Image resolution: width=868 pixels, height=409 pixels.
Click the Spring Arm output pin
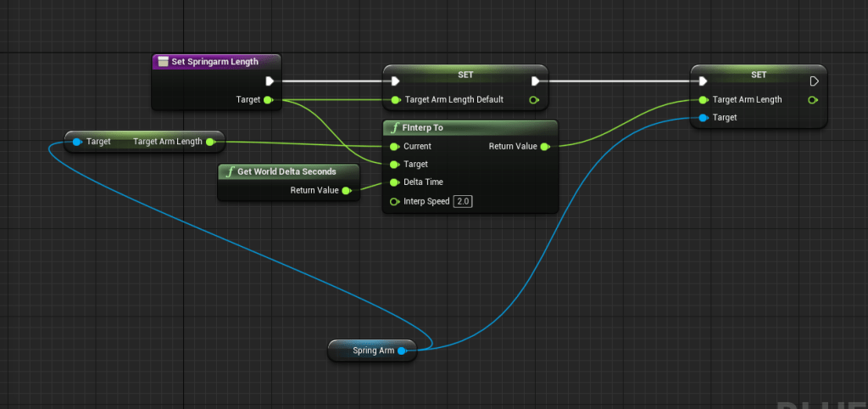pos(402,350)
